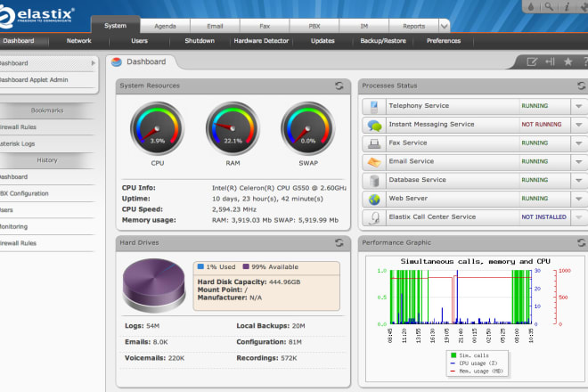Switch to the Reports tab
The width and height of the screenshot is (588, 392).
(x=414, y=26)
